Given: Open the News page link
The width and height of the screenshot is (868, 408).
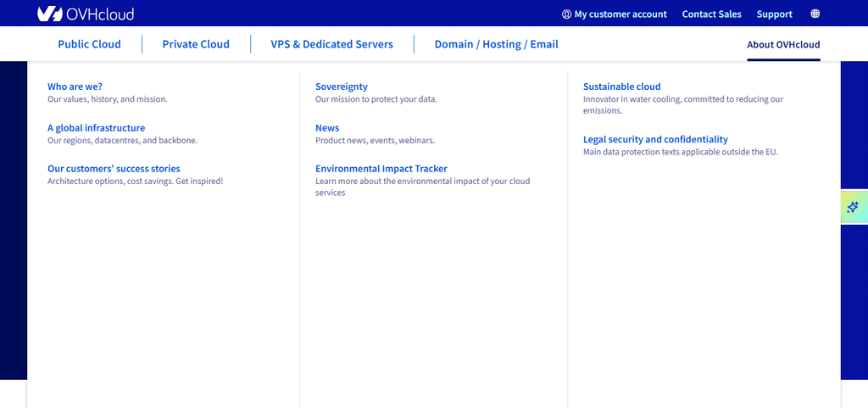Looking at the screenshot, I should [x=327, y=128].
